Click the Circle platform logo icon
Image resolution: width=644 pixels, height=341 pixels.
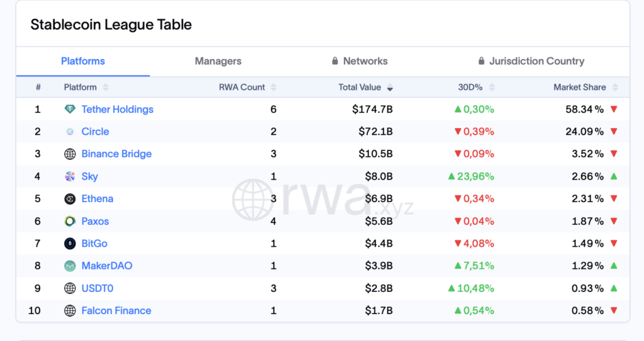coord(70,132)
